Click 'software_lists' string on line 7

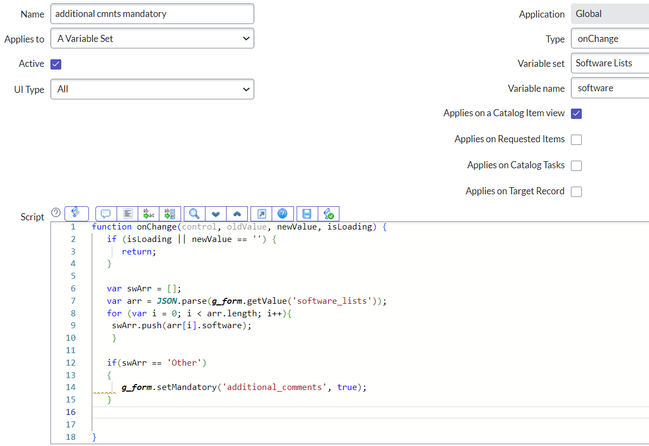(x=332, y=301)
